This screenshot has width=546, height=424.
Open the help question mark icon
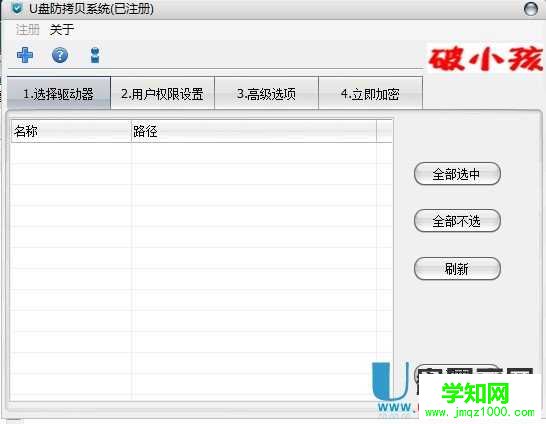point(60,55)
